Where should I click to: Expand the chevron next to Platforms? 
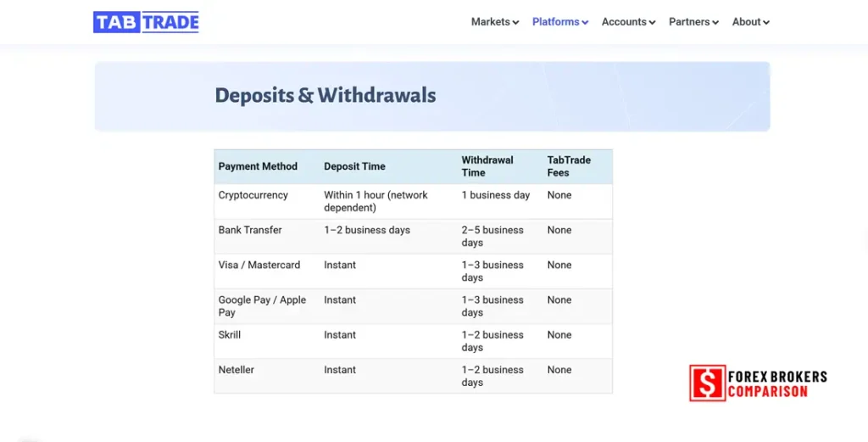(585, 23)
